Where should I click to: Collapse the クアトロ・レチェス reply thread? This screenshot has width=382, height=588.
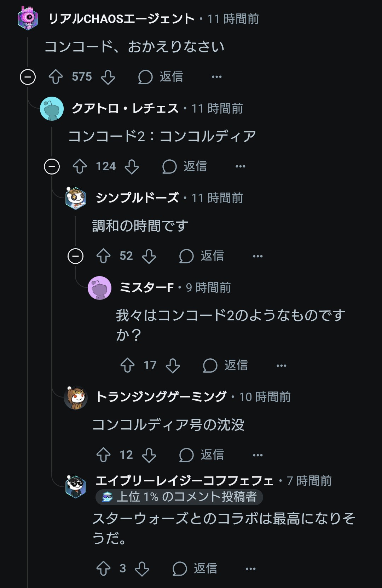(52, 166)
